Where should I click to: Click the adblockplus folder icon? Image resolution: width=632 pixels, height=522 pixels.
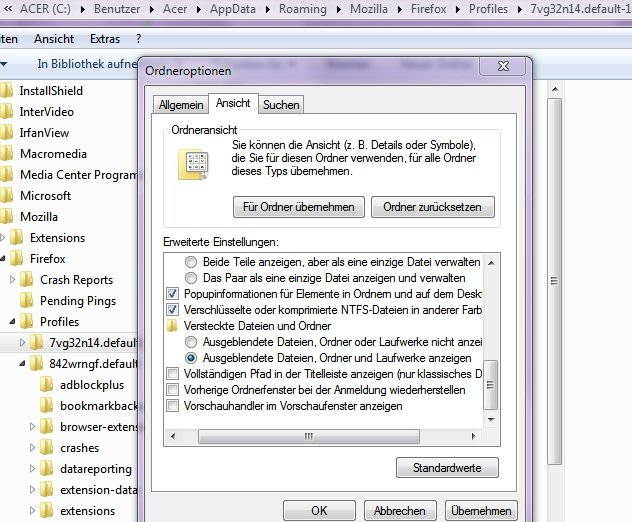point(47,385)
